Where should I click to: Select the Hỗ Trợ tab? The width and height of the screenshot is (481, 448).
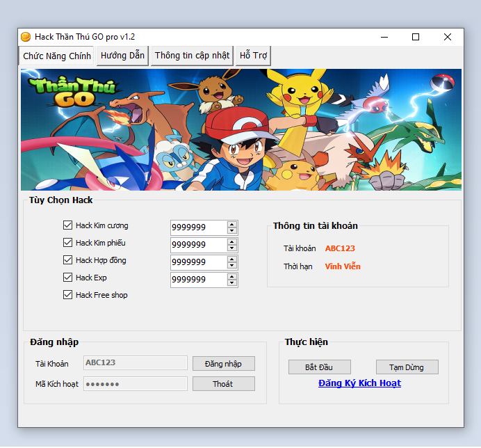pyautogui.click(x=254, y=56)
